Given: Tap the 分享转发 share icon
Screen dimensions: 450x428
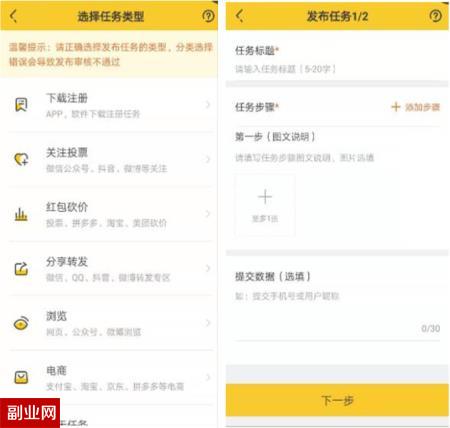Looking at the screenshot, I should pos(21,269).
